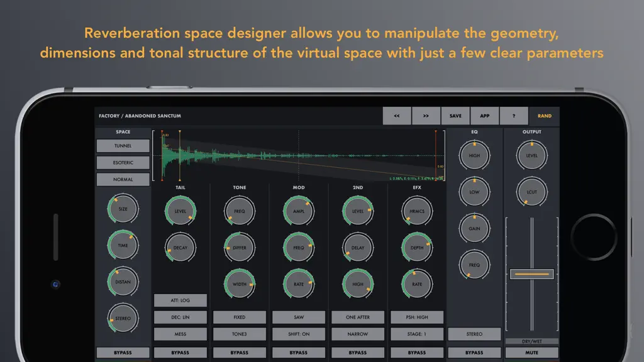Image resolution: width=644 pixels, height=362 pixels.
Task: Change the NARROW 2nd option
Action: (x=358, y=334)
